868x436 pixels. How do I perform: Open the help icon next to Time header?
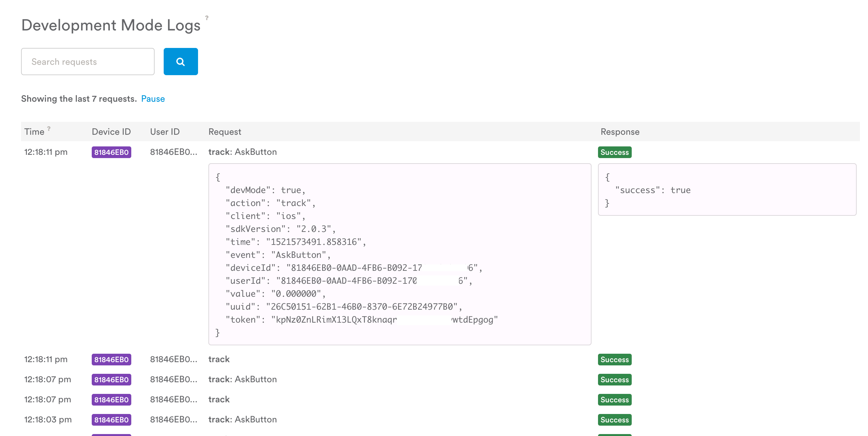[x=49, y=129]
